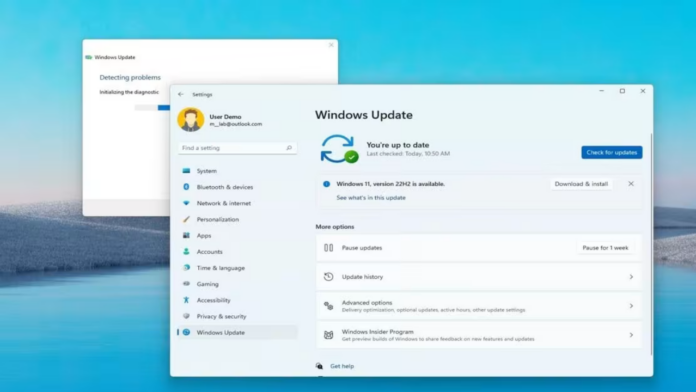This screenshot has width=696, height=392.
Task: Click the Settings page vertical scrollbar
Action: point(651,244)
